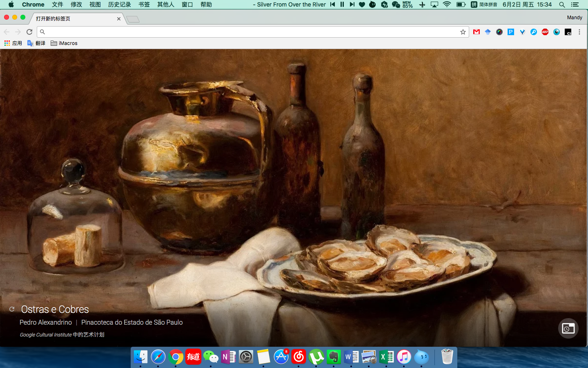Open Youdao dictionary in the Dock
Viewport: 588px width, 368px height.
click(x=193, y=357)
